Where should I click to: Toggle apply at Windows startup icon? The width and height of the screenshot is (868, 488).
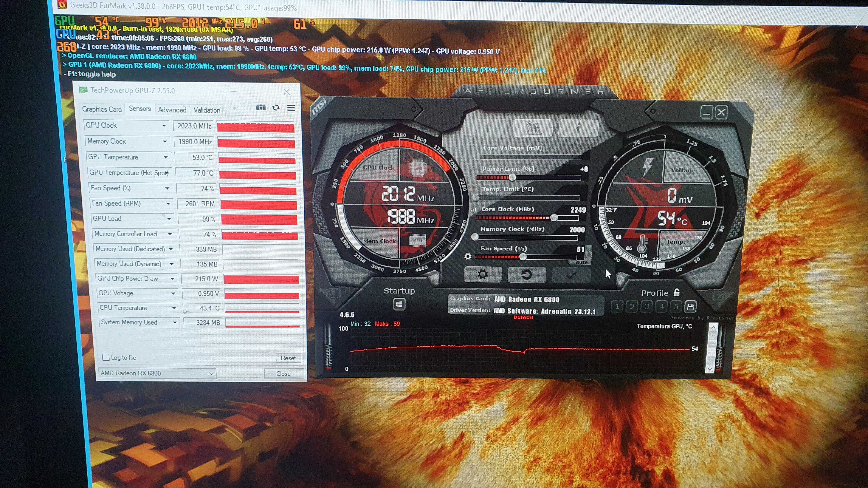point(399,304)
